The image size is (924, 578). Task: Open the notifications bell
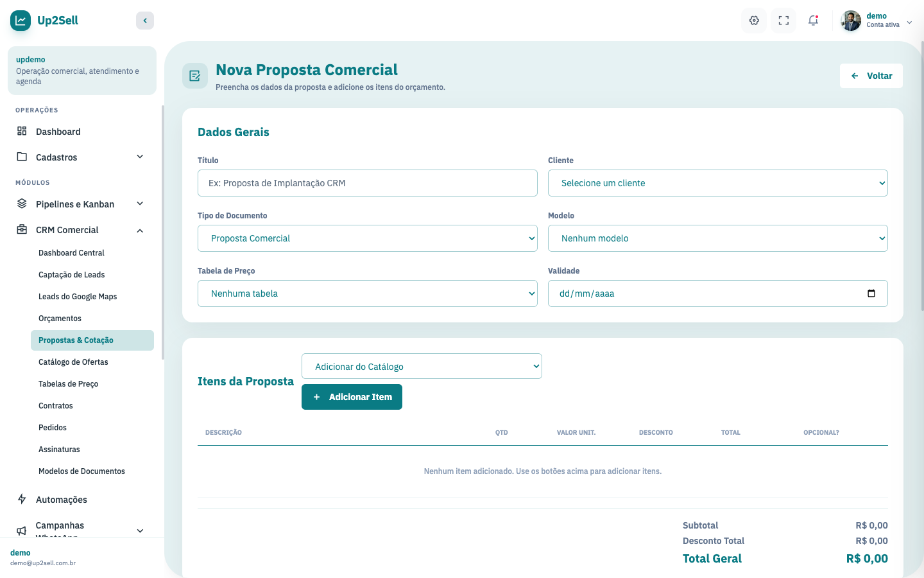813,21
